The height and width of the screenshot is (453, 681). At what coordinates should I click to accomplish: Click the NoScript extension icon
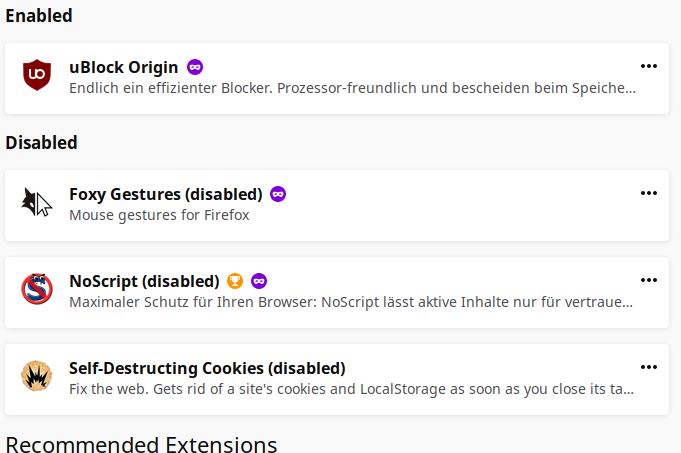pyautogui.click(x=37, y=289)
